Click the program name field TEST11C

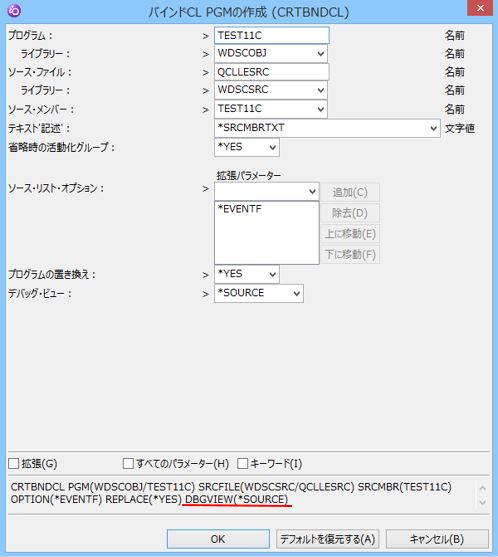tap(272, 36)
